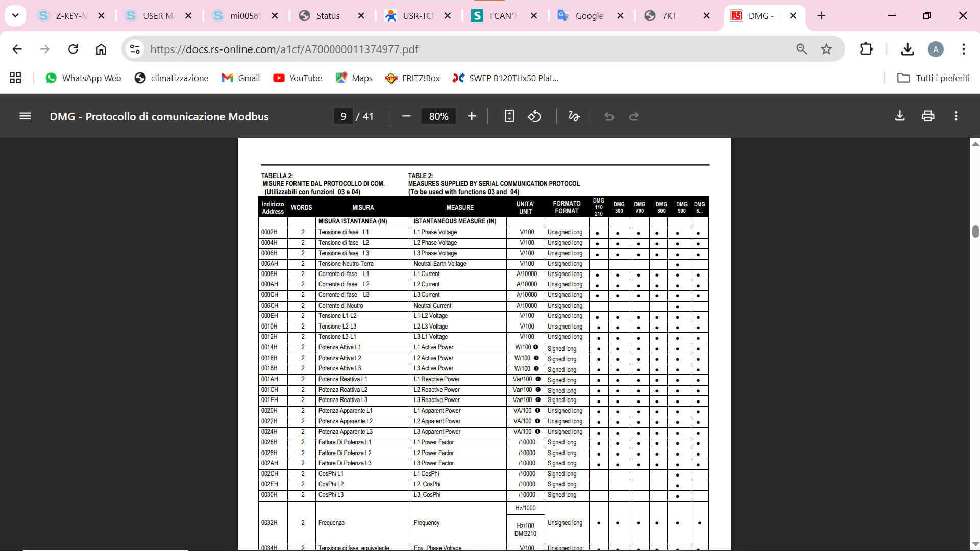This screenshot has width=980, height=551.
Task: Download the PDF from viewer toolbar
Action: click(900, 116)
